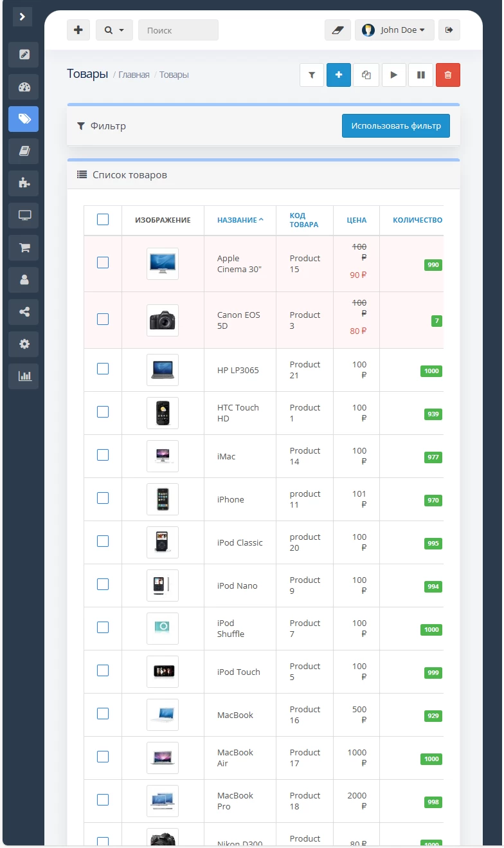Check the iPod Classic row checkbox

(x=103, y=541)
